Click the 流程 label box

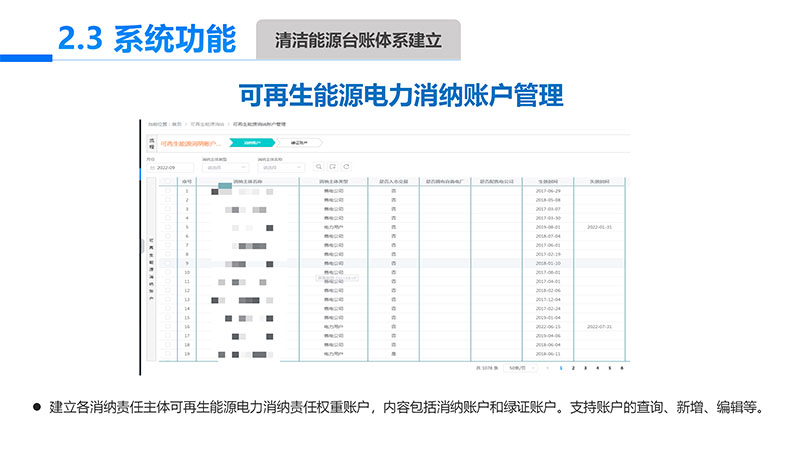(152, 143)
